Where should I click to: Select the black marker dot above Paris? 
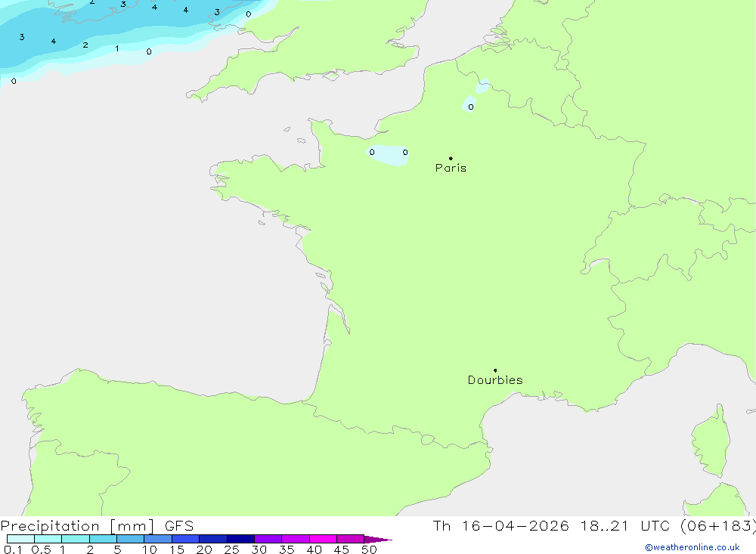click(x=451, y=158)
